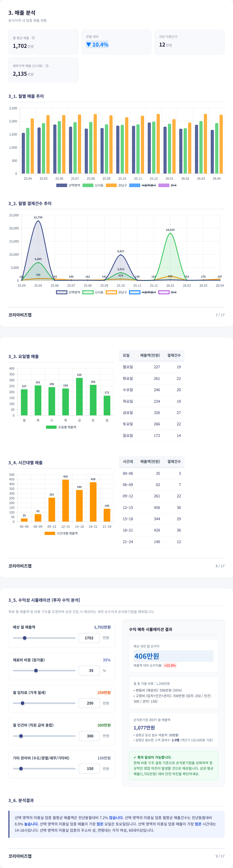The height and width of the screenshot is (868, 233).
Task: Click the 3. 매출 분석 heading
Action: pos(22,13)
